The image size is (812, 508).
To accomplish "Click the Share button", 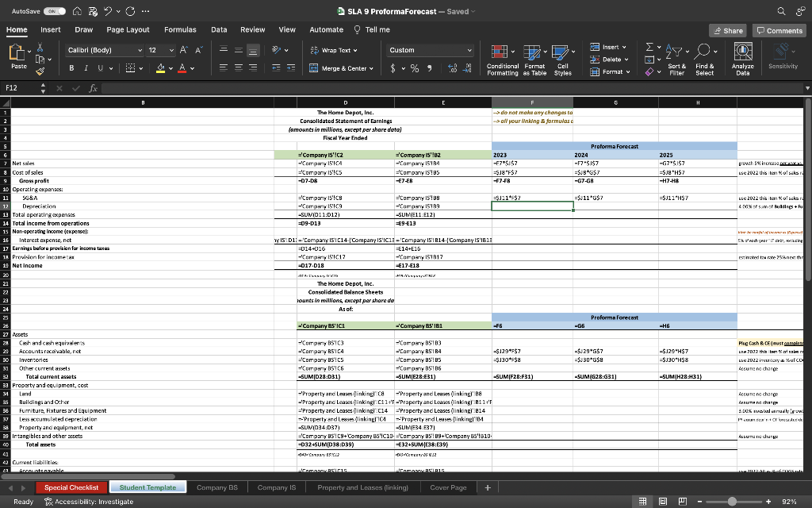I will 728,31.
